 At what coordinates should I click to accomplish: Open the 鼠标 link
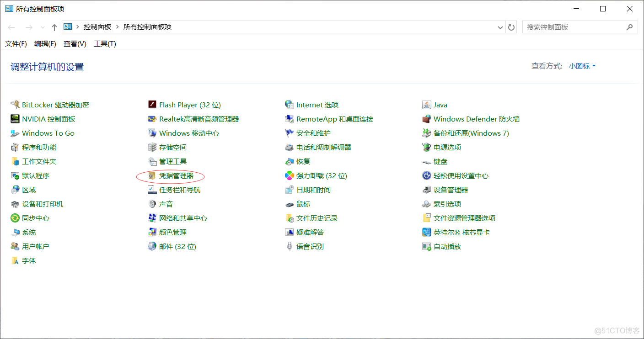pos(303,204)
